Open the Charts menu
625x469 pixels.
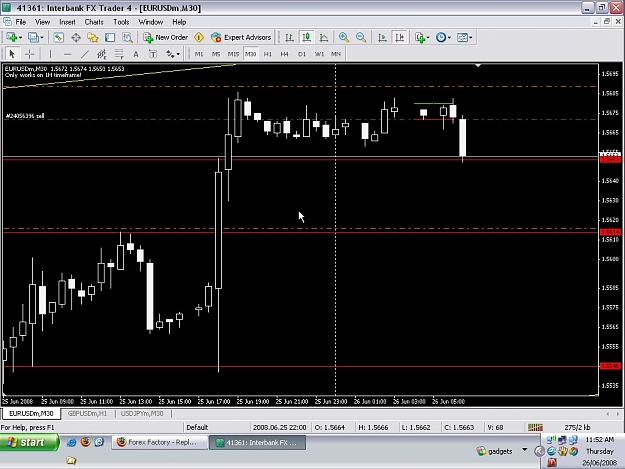94,22
